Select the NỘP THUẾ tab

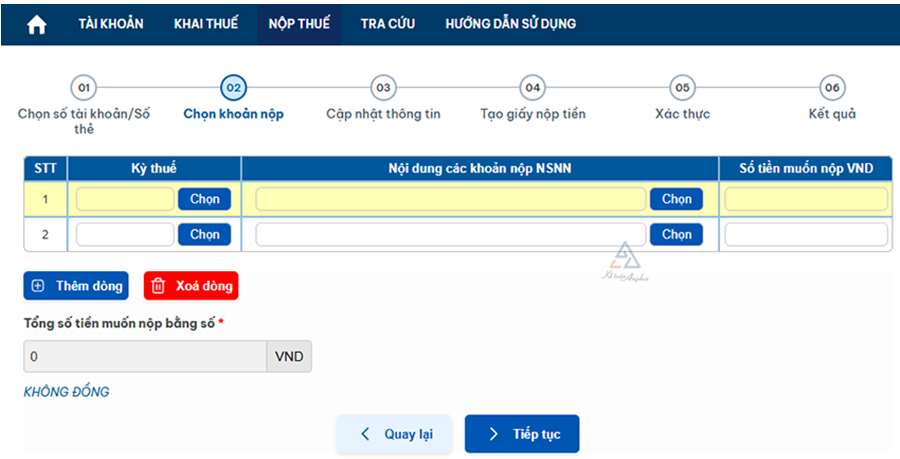(299, 24)
